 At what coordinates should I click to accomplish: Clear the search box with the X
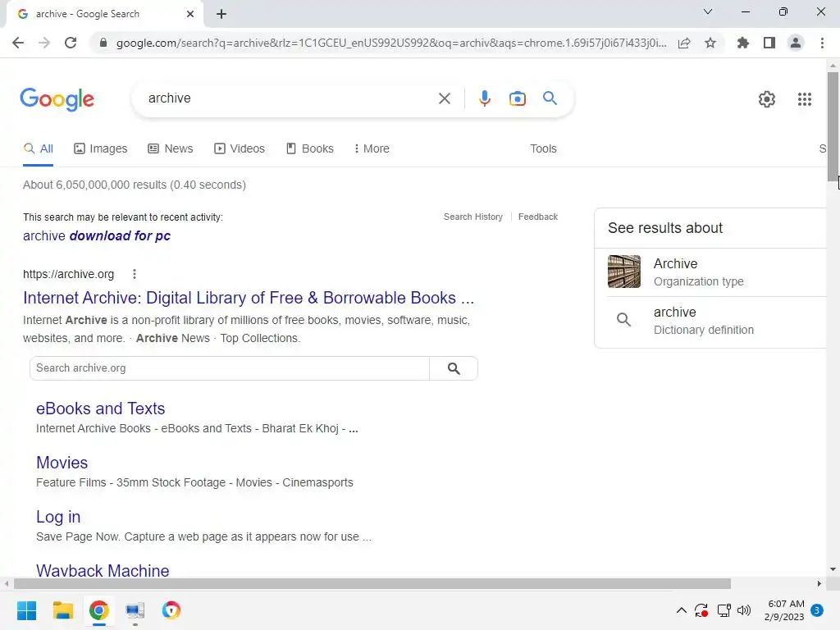(x=444, y=98)
